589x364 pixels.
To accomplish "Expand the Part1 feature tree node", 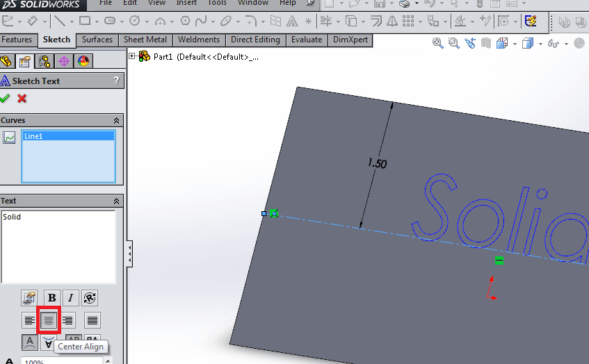I will pos(132,56).
